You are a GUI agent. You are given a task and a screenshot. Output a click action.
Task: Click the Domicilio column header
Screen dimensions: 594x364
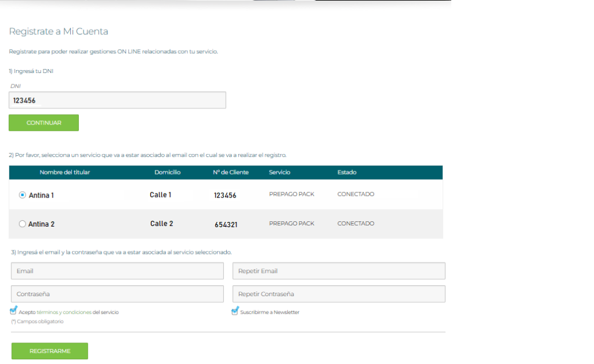coord(168,172)
